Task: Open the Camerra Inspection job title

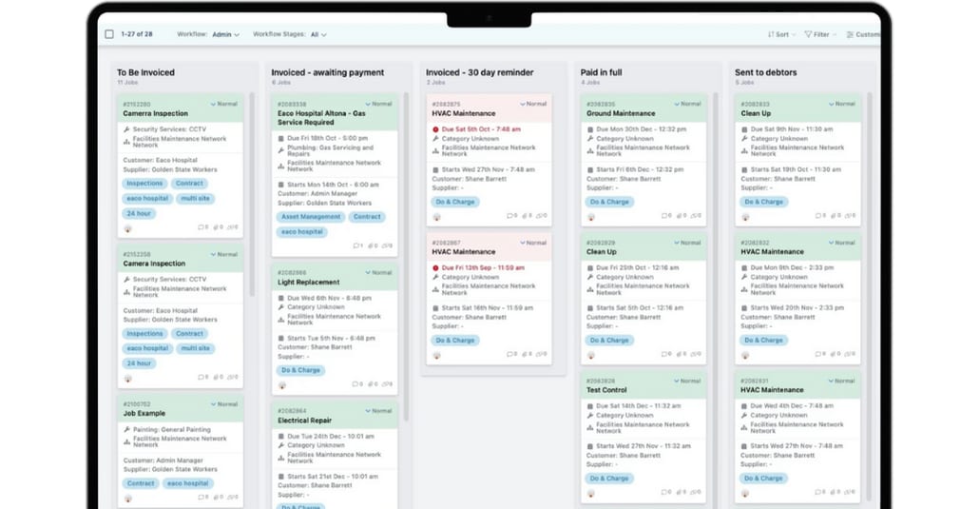Action: 155,114
